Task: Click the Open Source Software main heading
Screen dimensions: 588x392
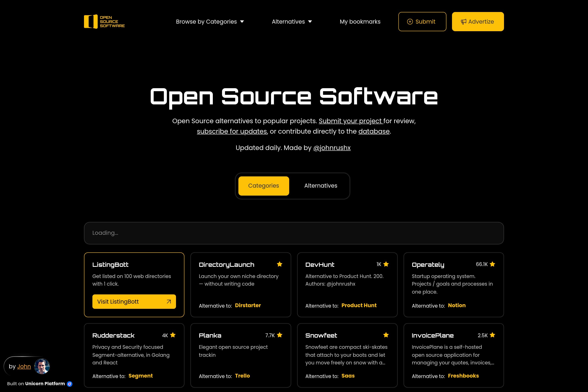Action: [x=294, y=98]
